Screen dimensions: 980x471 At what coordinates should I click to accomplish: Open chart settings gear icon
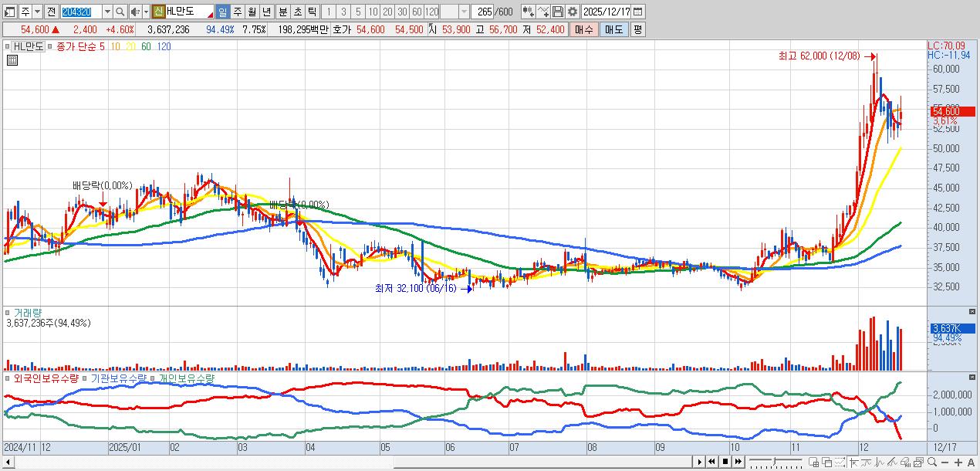[572, 12]
